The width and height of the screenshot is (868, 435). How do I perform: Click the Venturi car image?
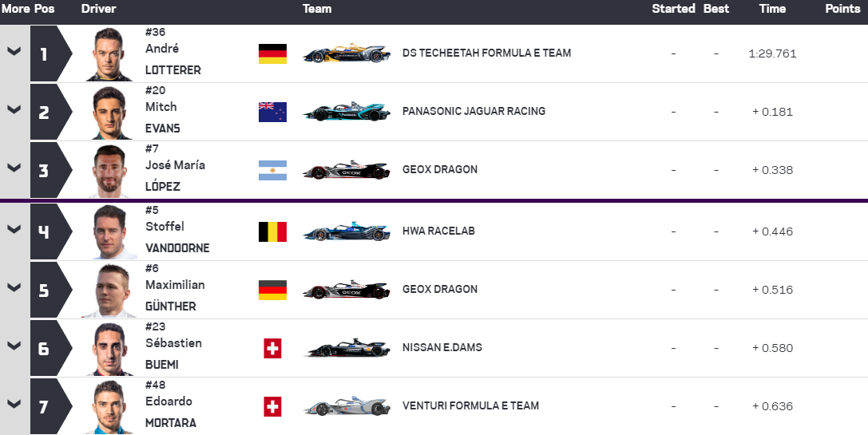pos(347,406)
